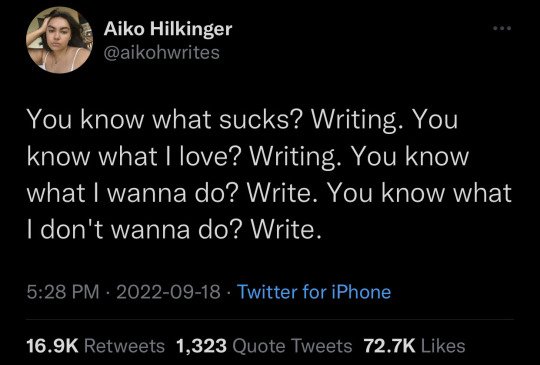Viewport: 540px width, 365px height.
Task: Click the 16.9K retweet count number
Action: point(53,346)
